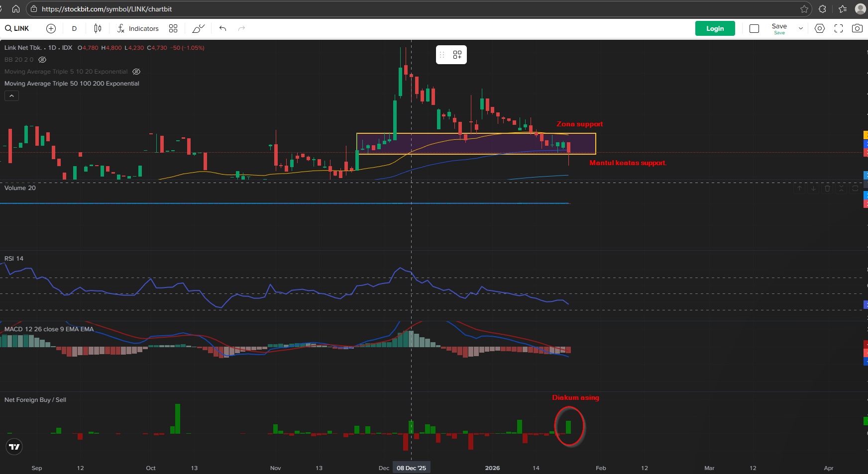Open the candlestick chart style menu

point(98,29)
